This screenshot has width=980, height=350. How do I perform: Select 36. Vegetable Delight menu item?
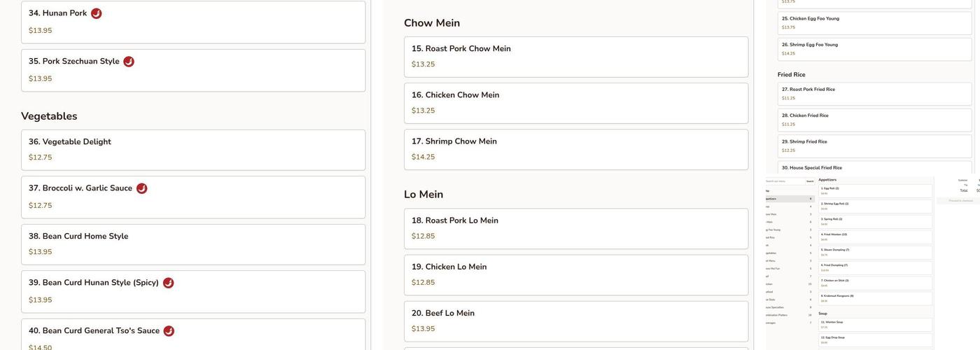[193, 150]
